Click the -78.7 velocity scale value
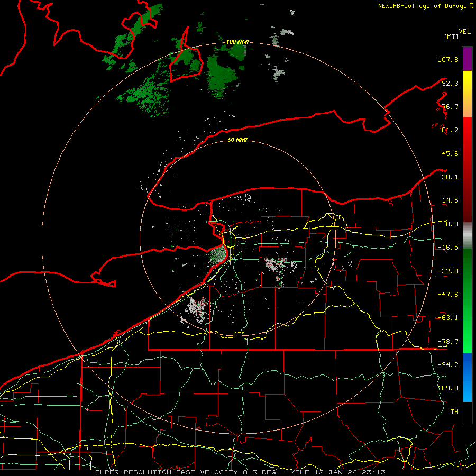476x476 pixels. click(448, 342)
